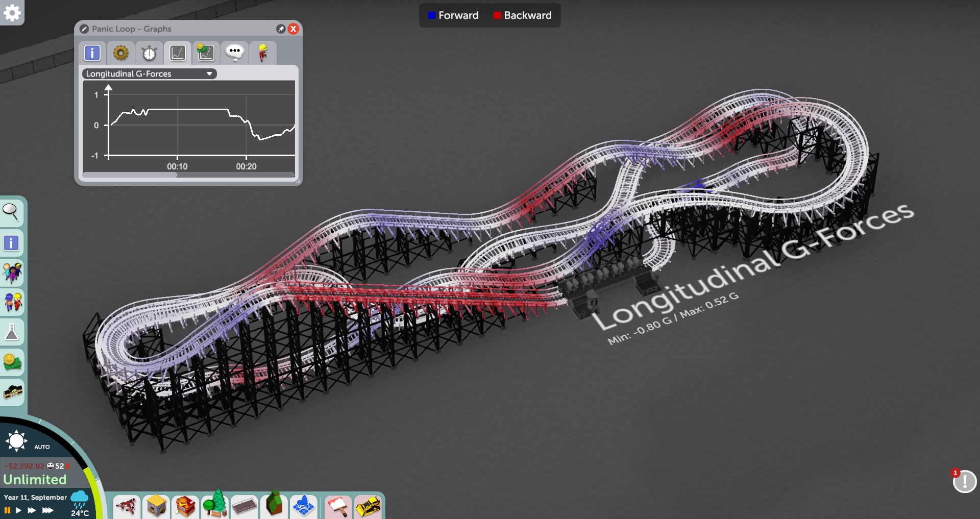Select the bulldozer demolish tool
The image size is (980, 519).
coord(367,507)
